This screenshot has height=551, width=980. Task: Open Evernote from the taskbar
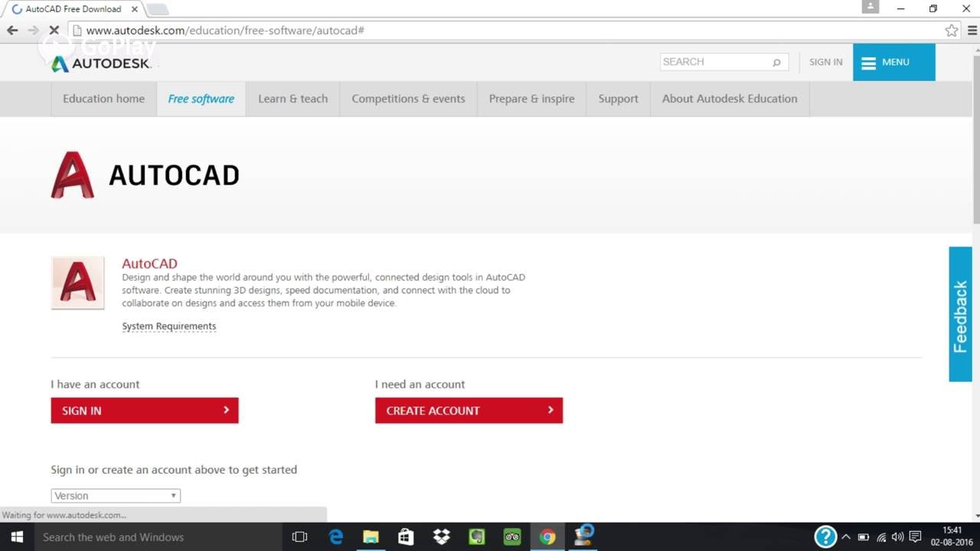pos(476,537)
